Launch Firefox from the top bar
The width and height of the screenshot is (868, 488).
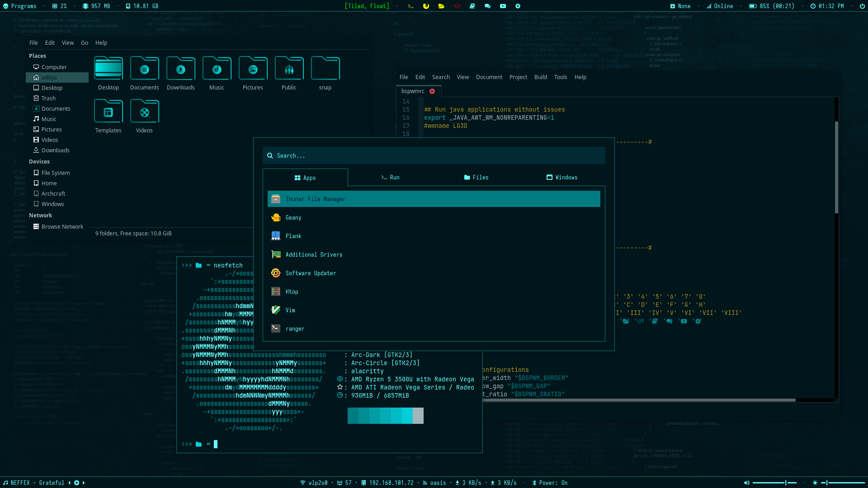pos(426,6)
